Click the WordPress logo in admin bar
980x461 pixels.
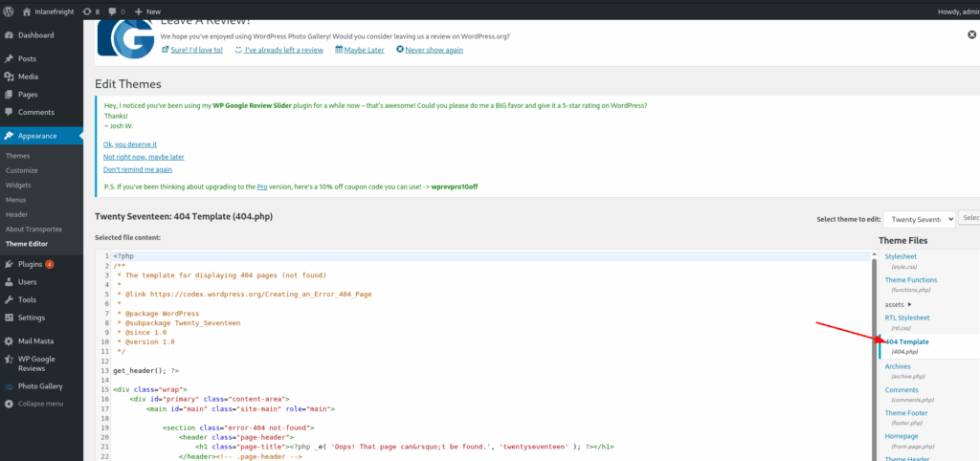(9, 11)
